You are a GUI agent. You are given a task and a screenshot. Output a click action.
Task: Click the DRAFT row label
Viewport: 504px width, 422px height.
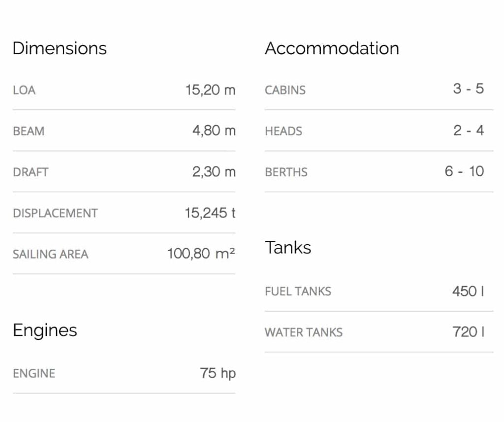31,172
